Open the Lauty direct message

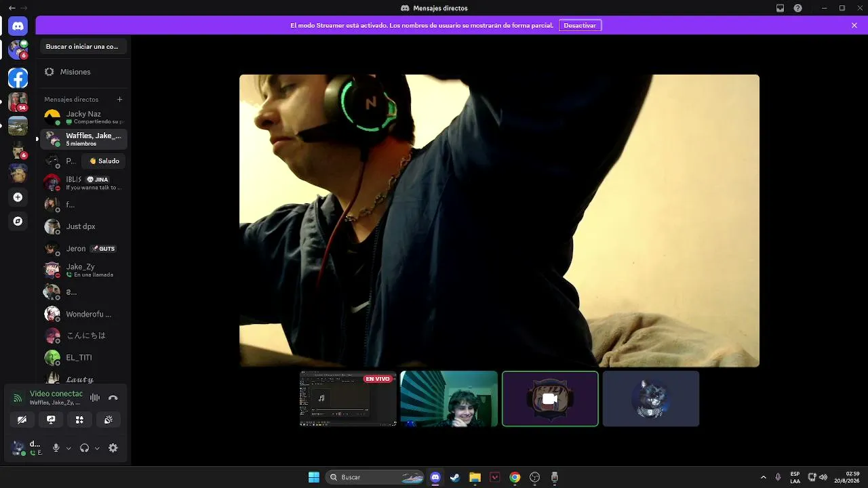coord(84,379)
